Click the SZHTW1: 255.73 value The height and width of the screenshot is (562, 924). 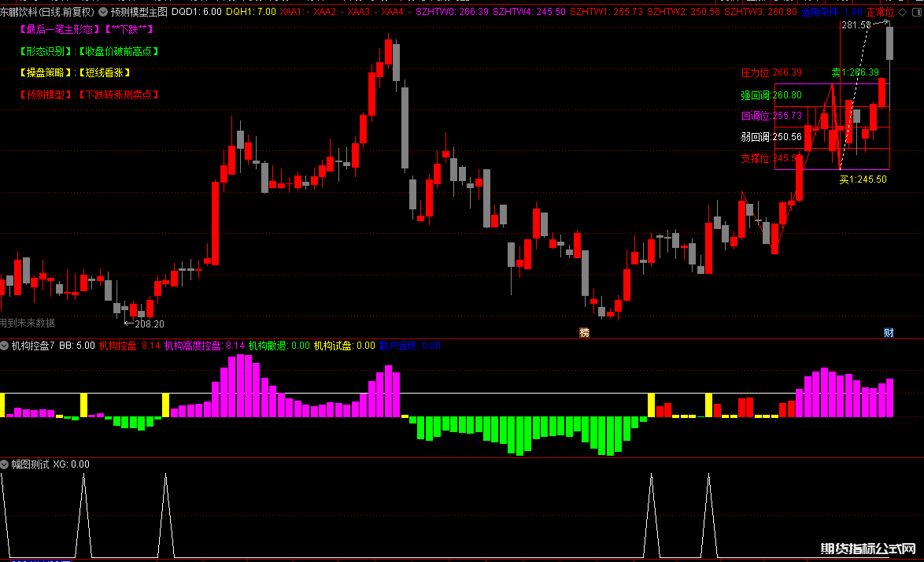(606, 12)
